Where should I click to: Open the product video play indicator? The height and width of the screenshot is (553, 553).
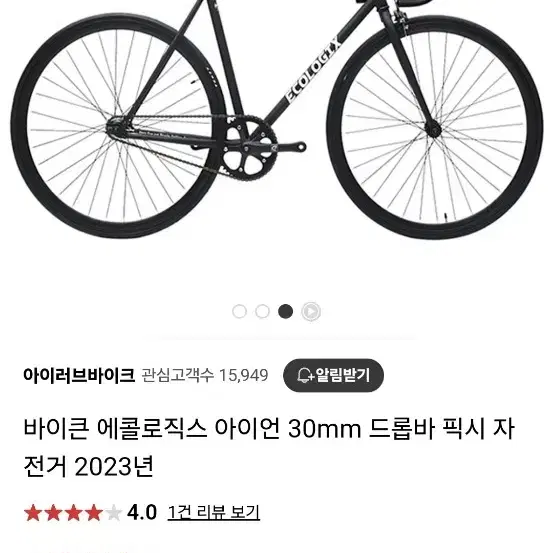(x=311, y=312)
